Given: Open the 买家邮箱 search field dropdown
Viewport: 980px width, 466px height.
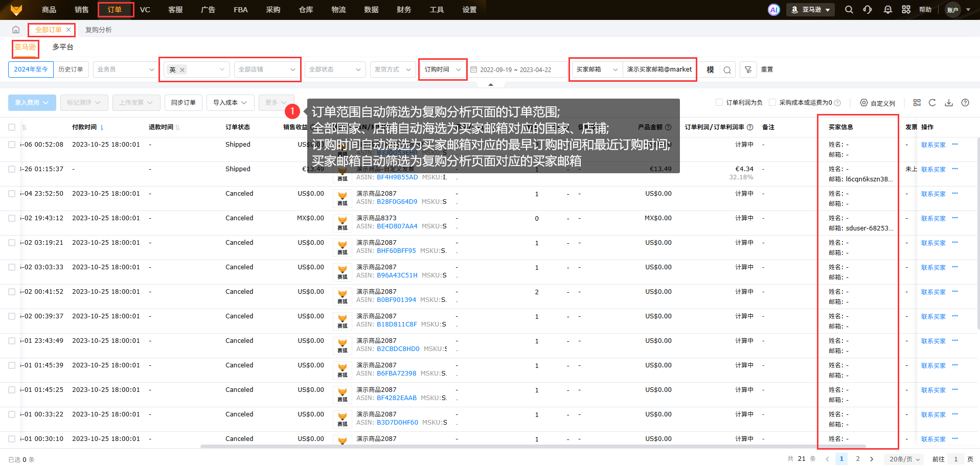Looking at the screenshot, I should [x=597, y=69].
